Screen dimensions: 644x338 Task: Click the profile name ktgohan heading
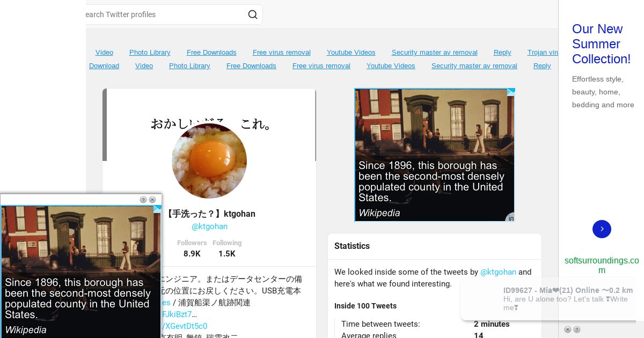click(209, 214)
